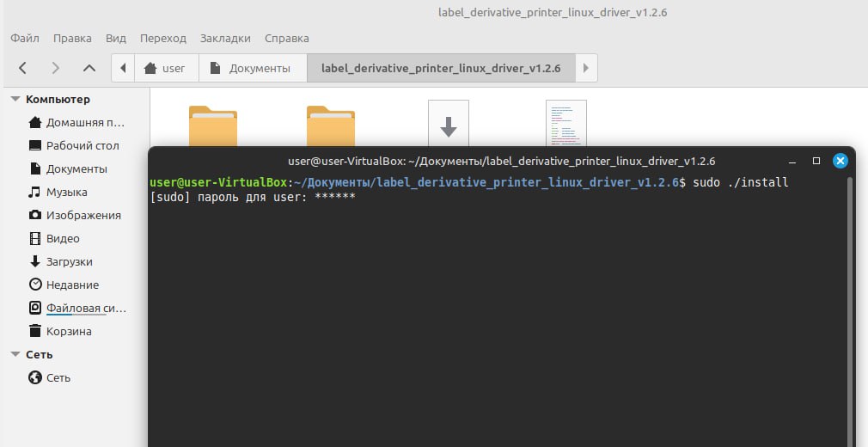Open Файловая система in sidebar
The image size is (868, 447).
pos(85,308)
